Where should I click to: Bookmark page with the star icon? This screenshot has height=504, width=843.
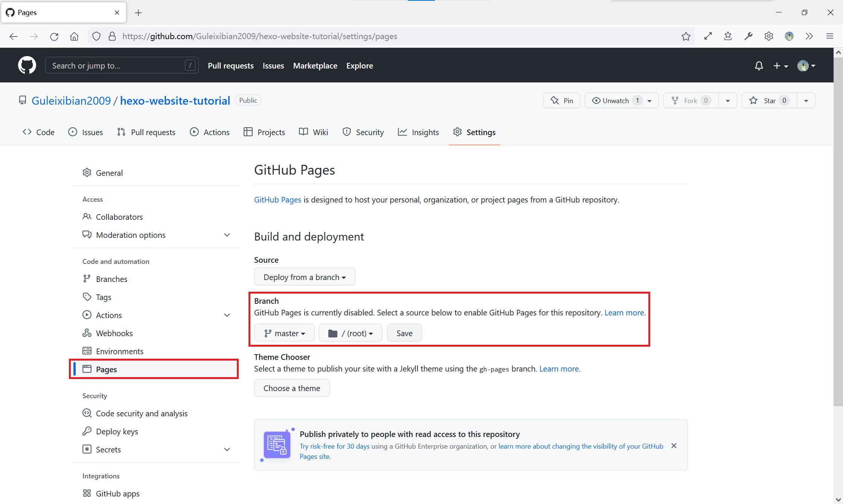(686, 37)
